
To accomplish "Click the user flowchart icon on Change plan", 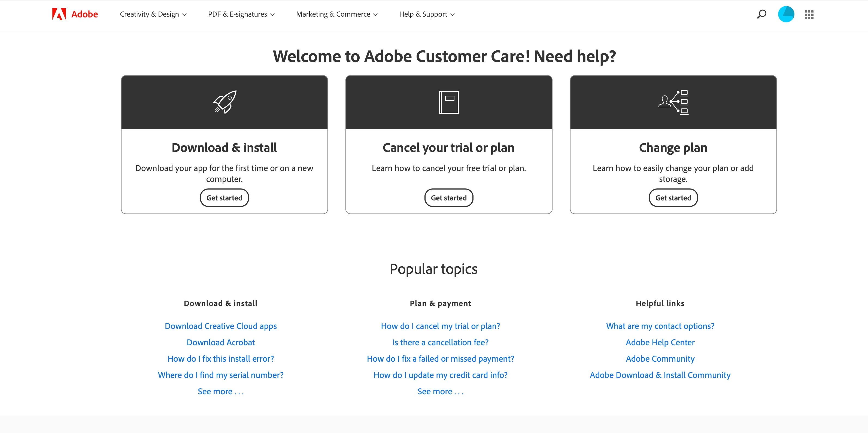I will click(x=673, y=102).
